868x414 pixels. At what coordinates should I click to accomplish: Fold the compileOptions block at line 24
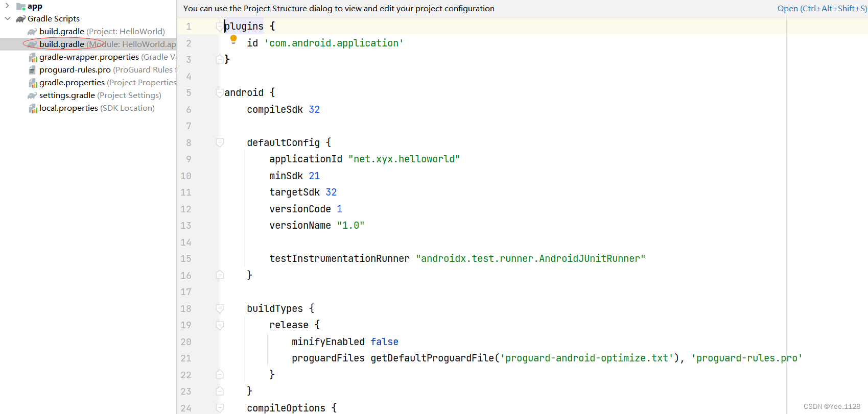pos(220,408)
